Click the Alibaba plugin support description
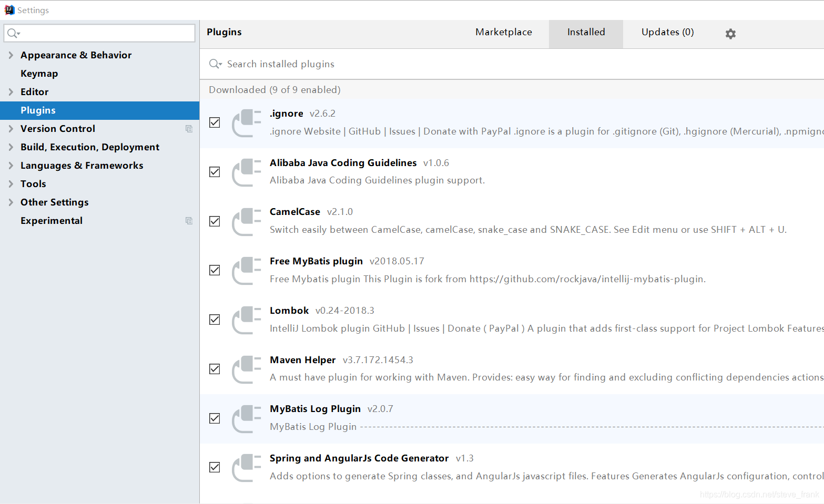The width and height of the screenshot is (824, 504). point(377,180)
